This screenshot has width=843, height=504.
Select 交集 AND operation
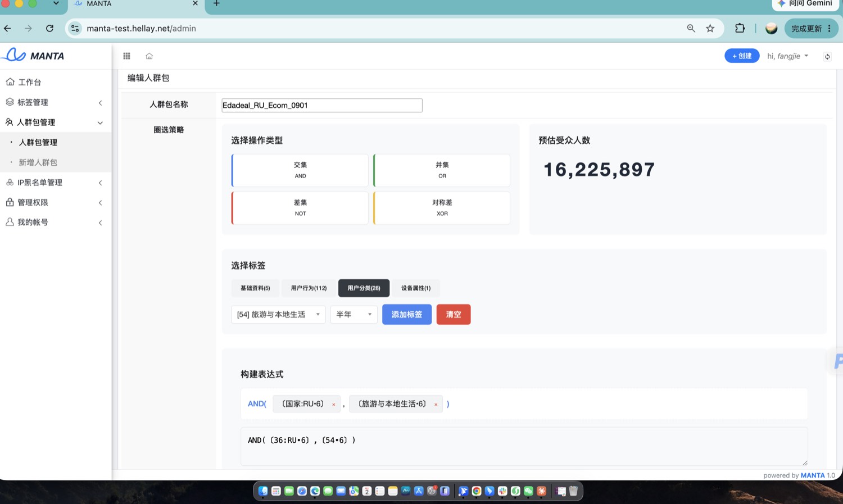click(x=300, y=170)
